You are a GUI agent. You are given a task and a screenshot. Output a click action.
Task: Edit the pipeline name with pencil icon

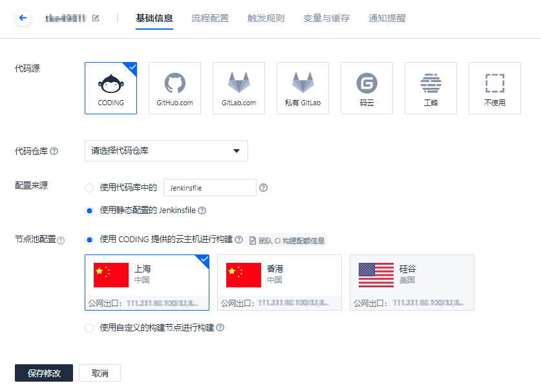click(96, 18)
